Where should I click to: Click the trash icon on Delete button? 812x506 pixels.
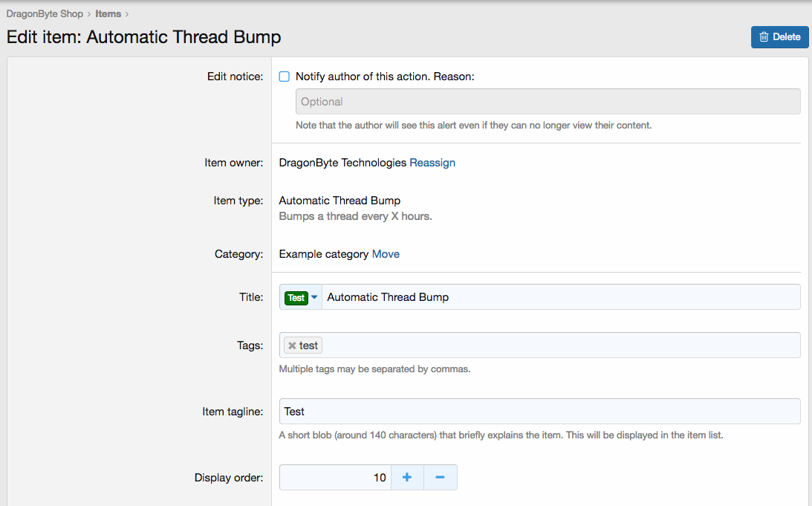coord(764,37)
